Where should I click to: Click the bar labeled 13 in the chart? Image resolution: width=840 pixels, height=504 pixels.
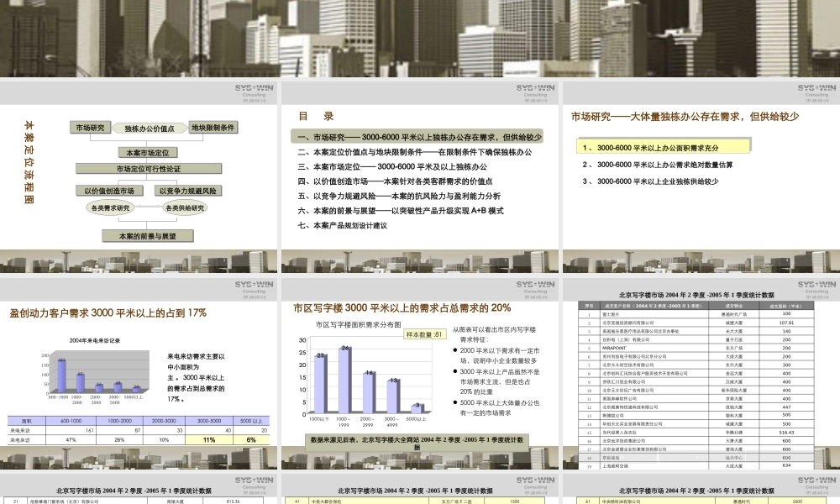(x=393, y=396)
